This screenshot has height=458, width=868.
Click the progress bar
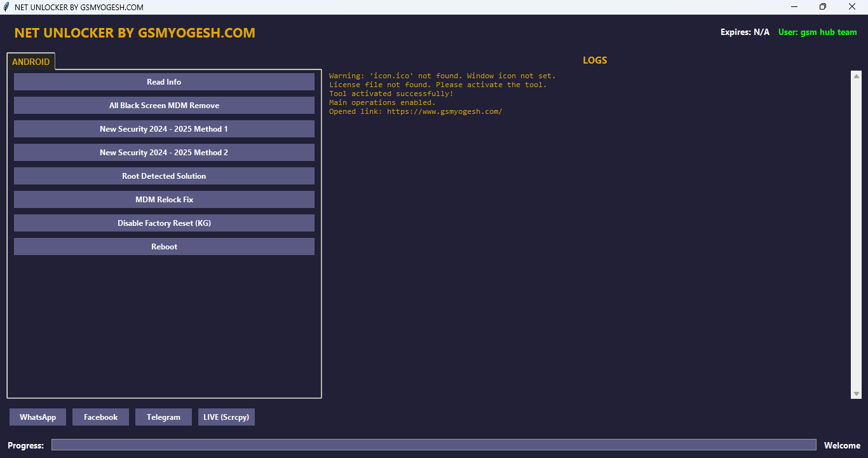pos(434,445)
